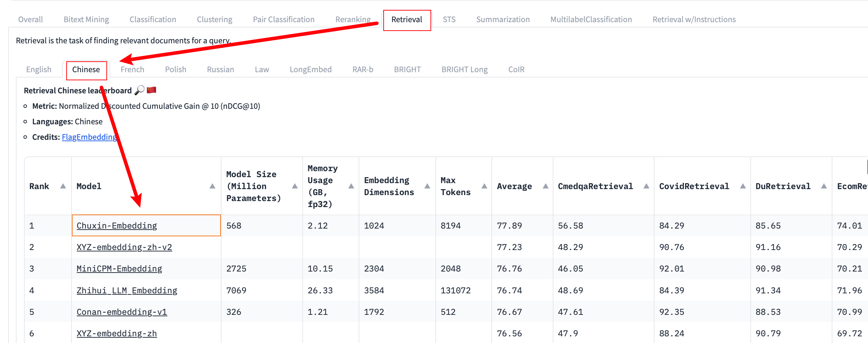This screenshot has height=343, width=868.
Task: Switch to the LongEmbed tab
Action: coord(310,69)
